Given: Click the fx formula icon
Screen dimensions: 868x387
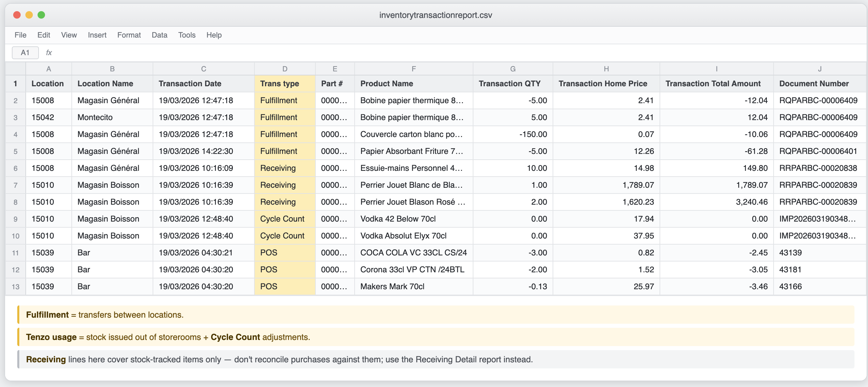Looking at the screenshot, I should pyautogui.click(x=49, y=53).
